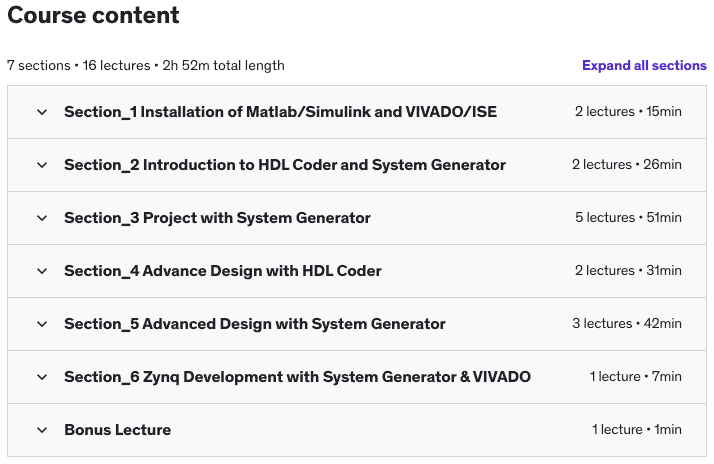Viewport: 714px width, 464px height.
Task: Open 'Section_1 Installation of Matlab/Simulink and VIVADO/ISE' title
Action: point(280,112)
